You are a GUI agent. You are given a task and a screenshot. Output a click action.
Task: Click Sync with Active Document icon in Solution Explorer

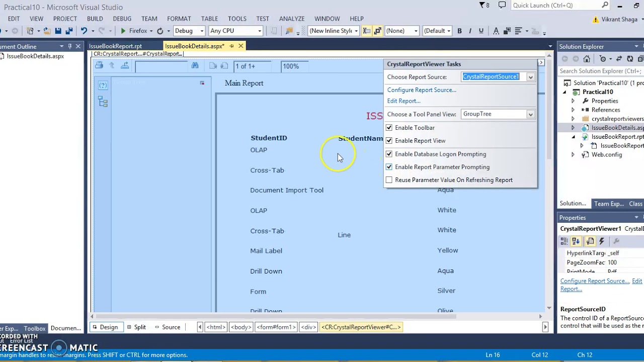pyautogui.click(x=618, y=59)
